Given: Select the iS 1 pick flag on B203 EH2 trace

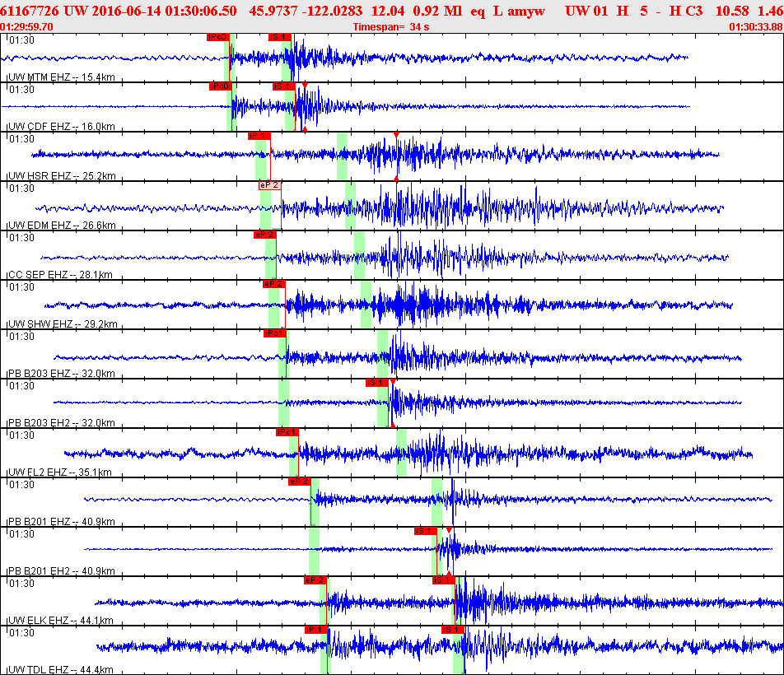Looking at the screenshot, I should pyautogui.click(x=377, y=384).
